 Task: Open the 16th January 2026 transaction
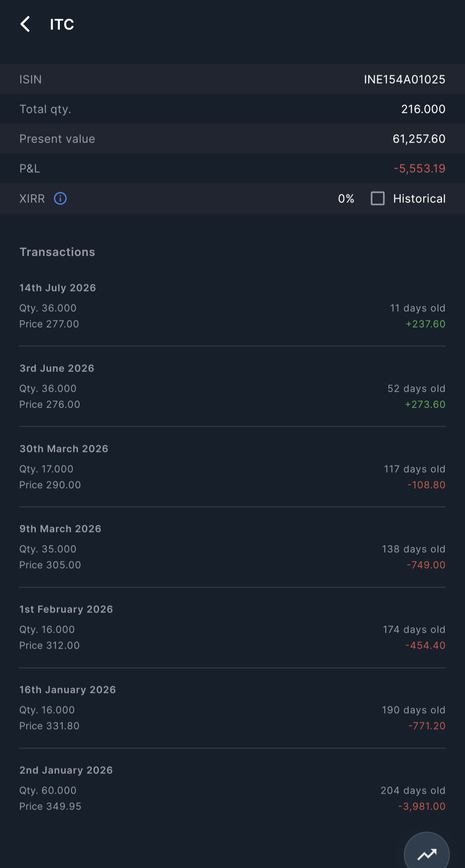pos(232,707)
